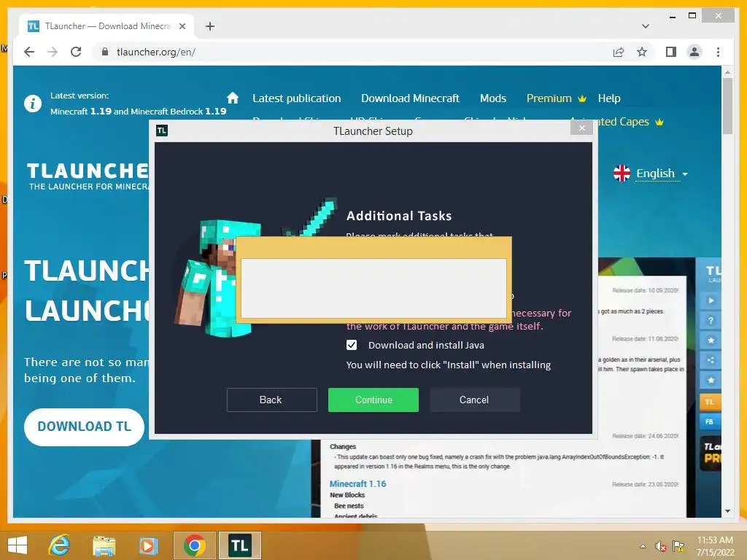Click the TL icon in Setup title bar
This screenshot has height=560, width=747.
click(x=161, y=131)
